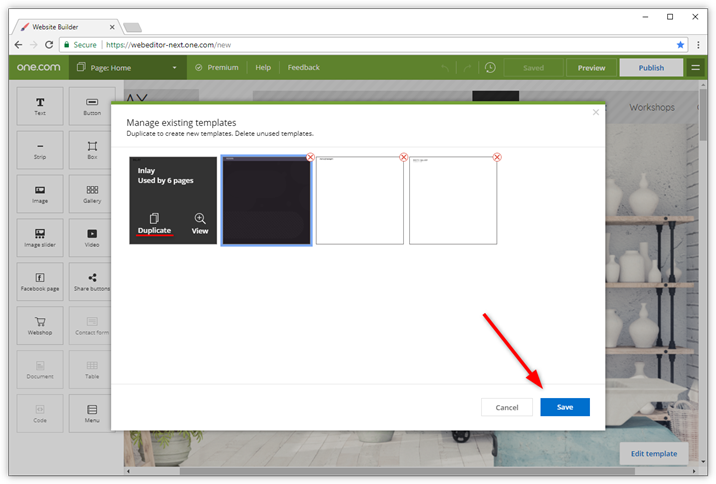Click the Preview button

[591, 68]
